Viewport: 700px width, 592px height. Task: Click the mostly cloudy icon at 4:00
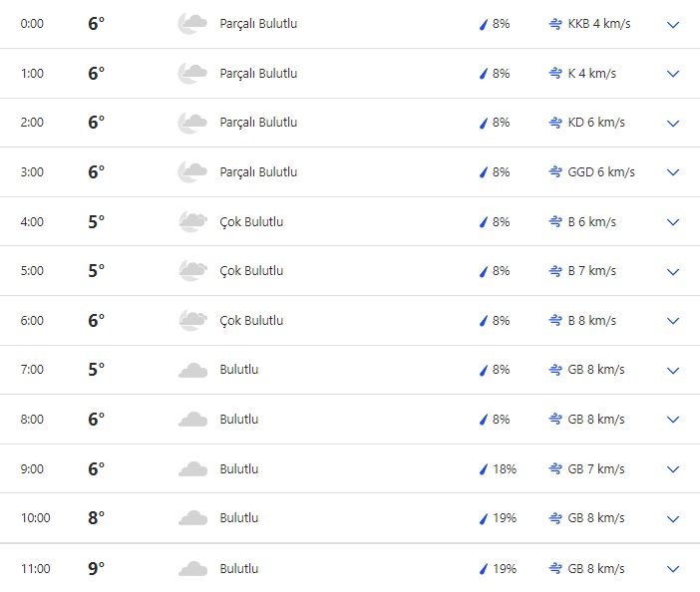191,221
